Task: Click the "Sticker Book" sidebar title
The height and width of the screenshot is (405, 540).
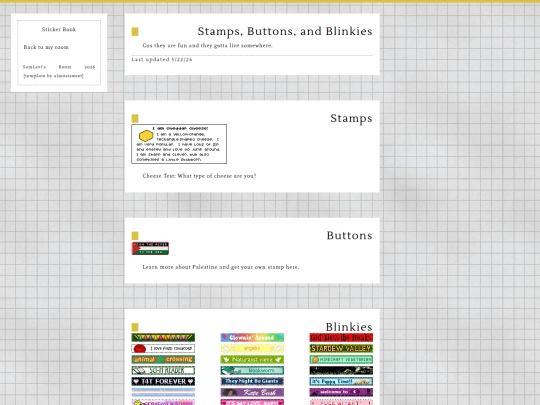Action: pos(59,30)
